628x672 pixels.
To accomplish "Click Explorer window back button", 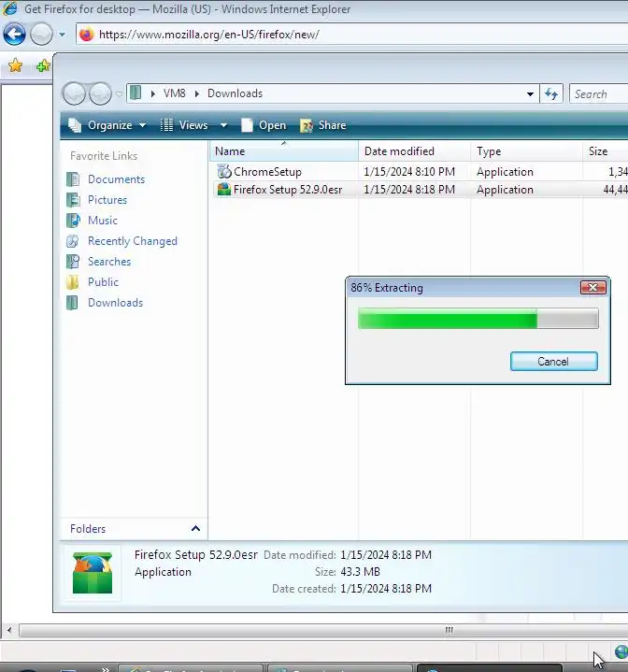I will [74, 93].
